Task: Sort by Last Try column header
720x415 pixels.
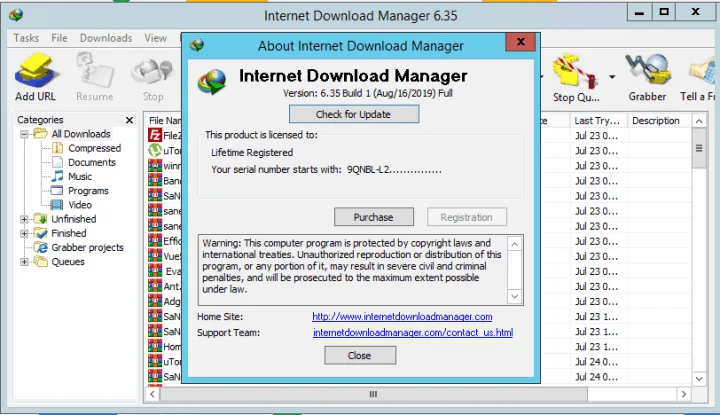Action: coord(597,121)
